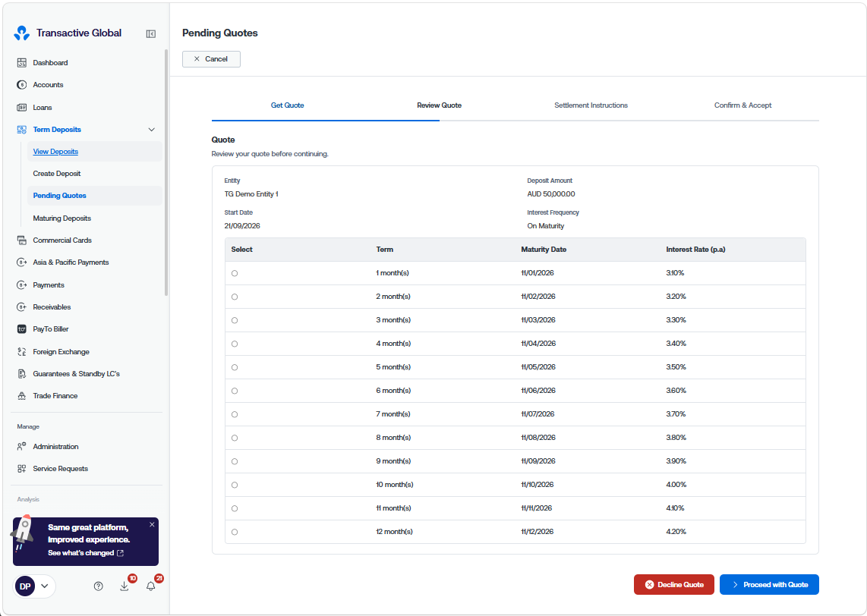Open Maturing Deposits in sidebar
This screenshot has width=867, height=616.
(x=62, y=218)
